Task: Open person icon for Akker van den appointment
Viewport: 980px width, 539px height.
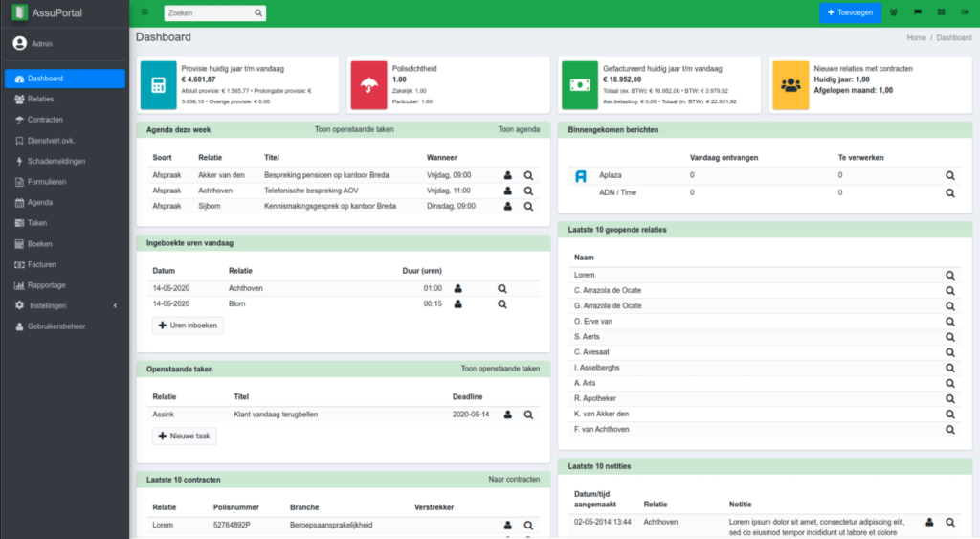Action: [508, 176]
